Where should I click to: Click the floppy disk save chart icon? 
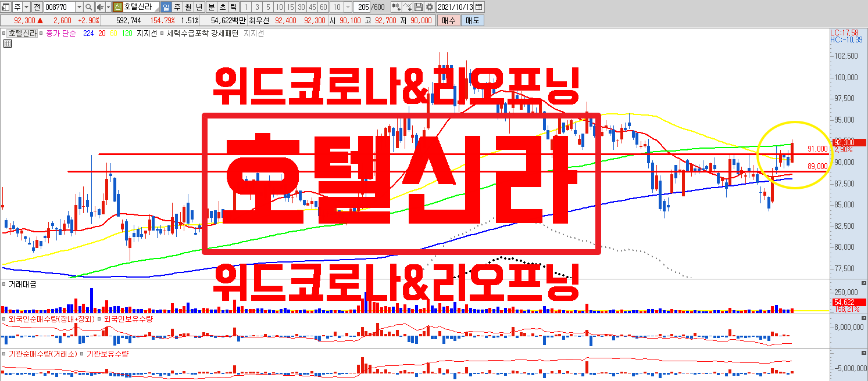point(418,7)
